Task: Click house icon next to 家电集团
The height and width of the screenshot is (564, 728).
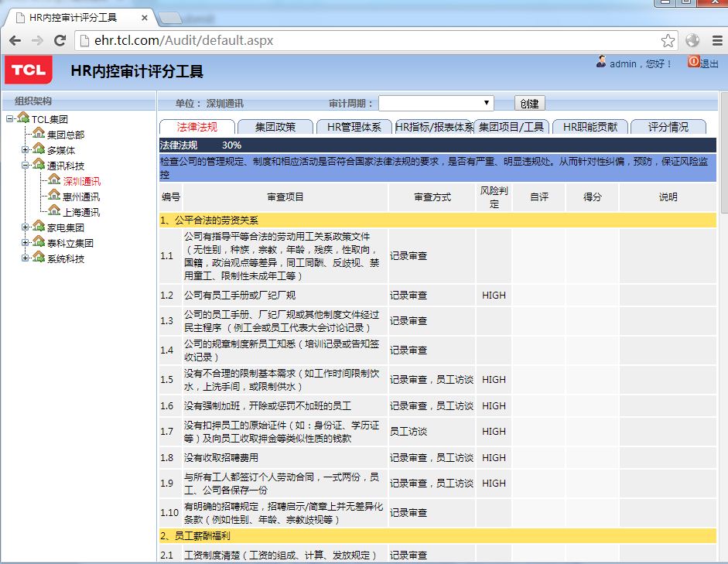Action: 39,226
